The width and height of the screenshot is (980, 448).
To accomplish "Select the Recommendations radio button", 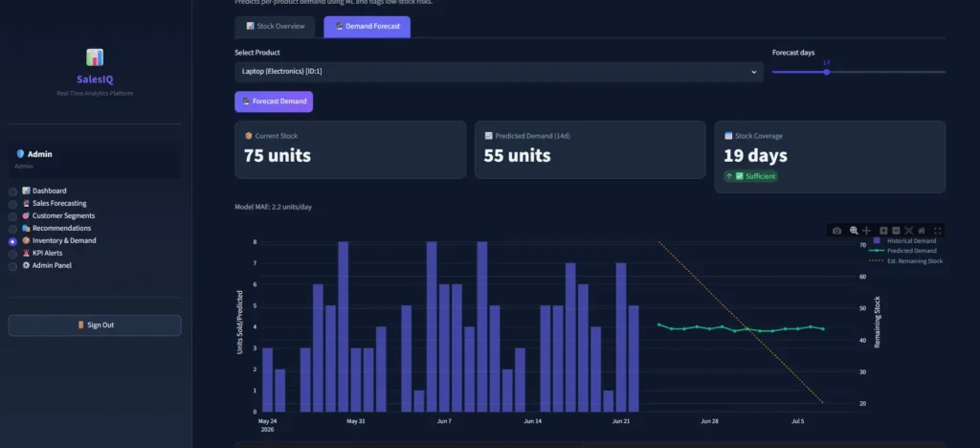I will click(12, 230).
